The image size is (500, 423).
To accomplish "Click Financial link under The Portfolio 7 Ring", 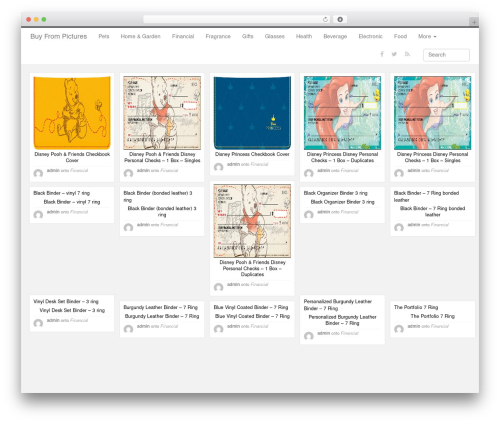I will point(440,326).
